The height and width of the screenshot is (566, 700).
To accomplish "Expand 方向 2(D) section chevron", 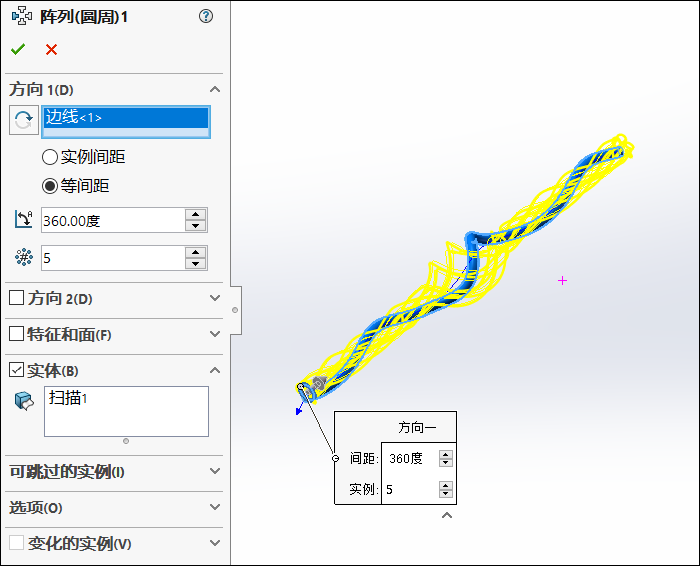I will (x=215, y=298).
